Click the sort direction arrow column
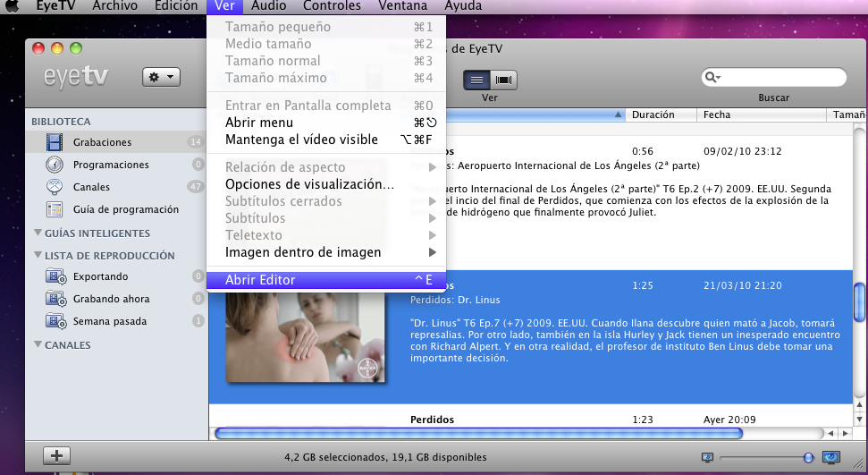This screenshot has width=868, height=475. (618, 115)
